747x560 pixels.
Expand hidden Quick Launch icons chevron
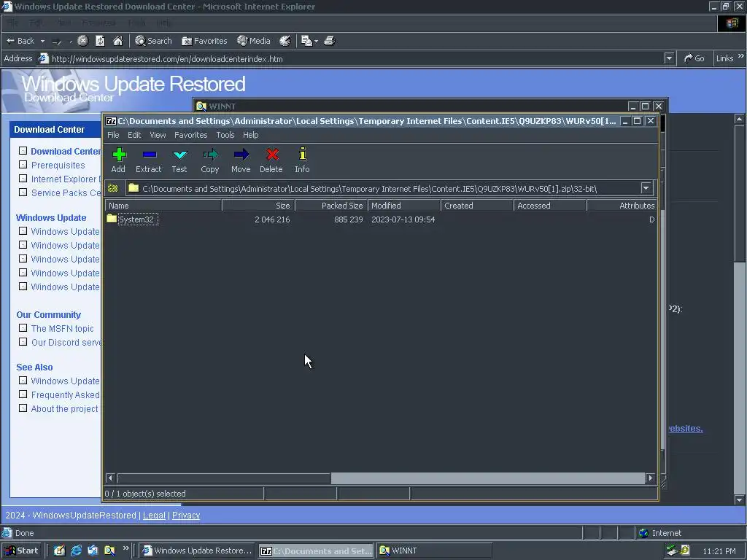[125, 548]
